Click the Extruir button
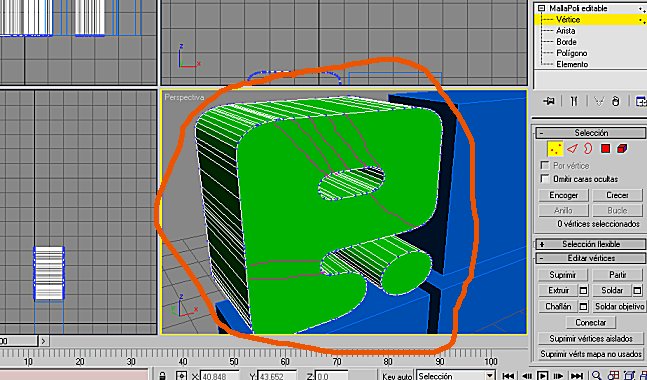 pyautogui.click(x=558, y=290)
